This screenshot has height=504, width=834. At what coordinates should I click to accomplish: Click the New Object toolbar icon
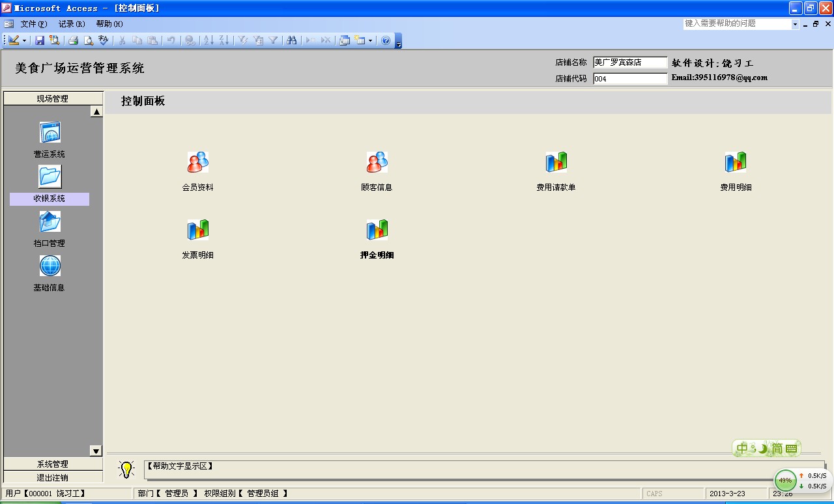point(359,40)
